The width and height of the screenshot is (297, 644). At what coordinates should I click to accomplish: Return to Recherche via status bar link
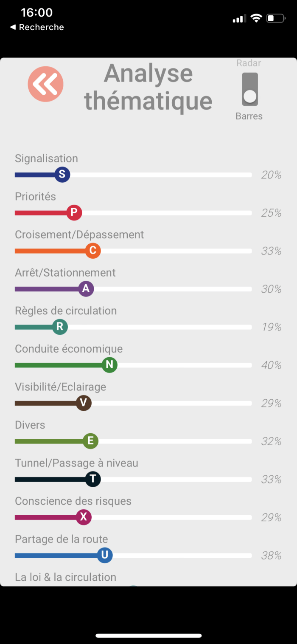coord(37,27)
